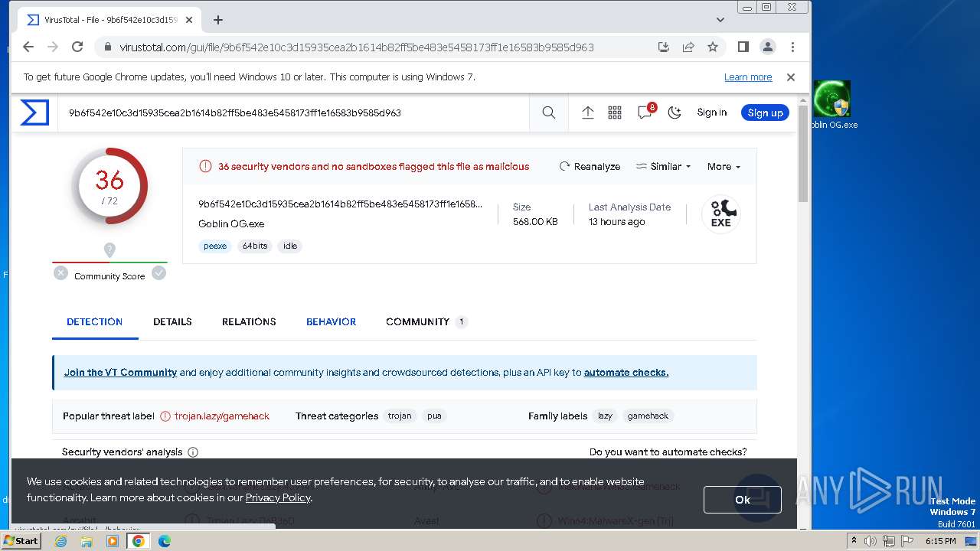980x551 pixels.
Task: Switch to the RELATIONS tab
Action: click(249, 321)
